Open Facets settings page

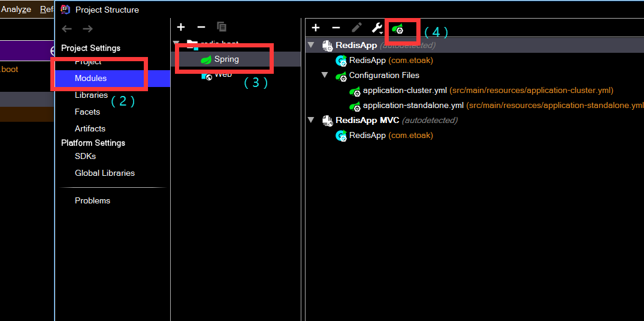pyautogui.click(x=87, y=112)
